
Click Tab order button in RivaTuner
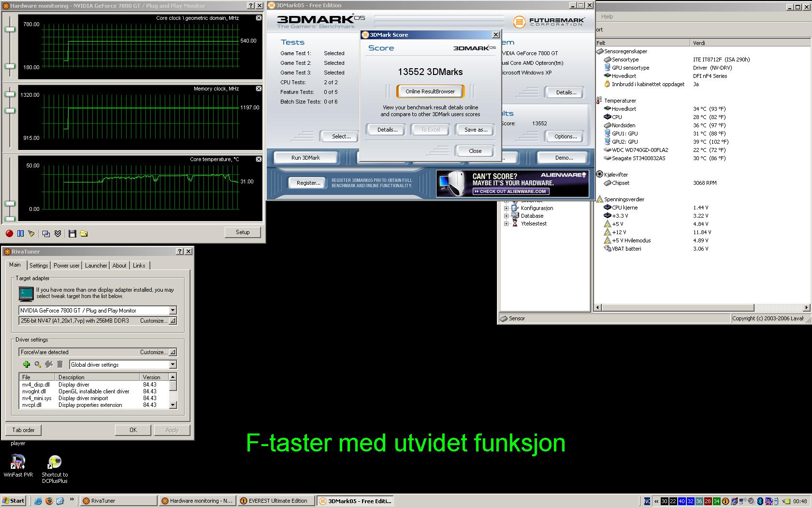pyautogui.click(x=24, y=430)
